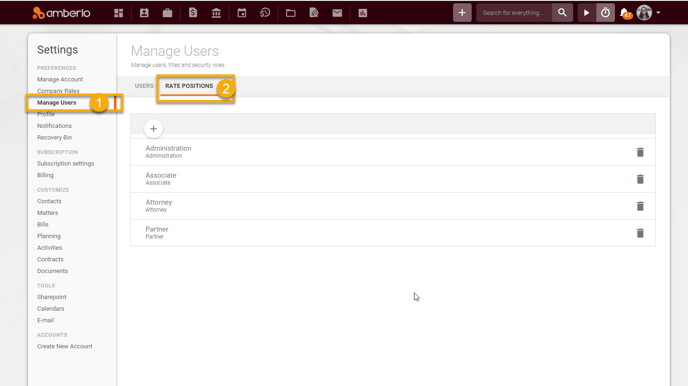Delete the Attorney rate position
688x386 pixels.
point(640,206)
